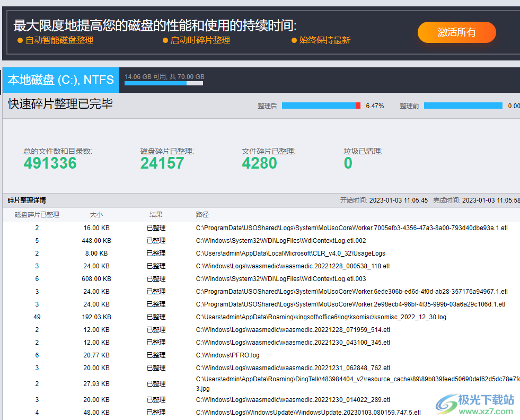Select the CLR_v4.0_32\UsageLogs path row

point(261,253)
